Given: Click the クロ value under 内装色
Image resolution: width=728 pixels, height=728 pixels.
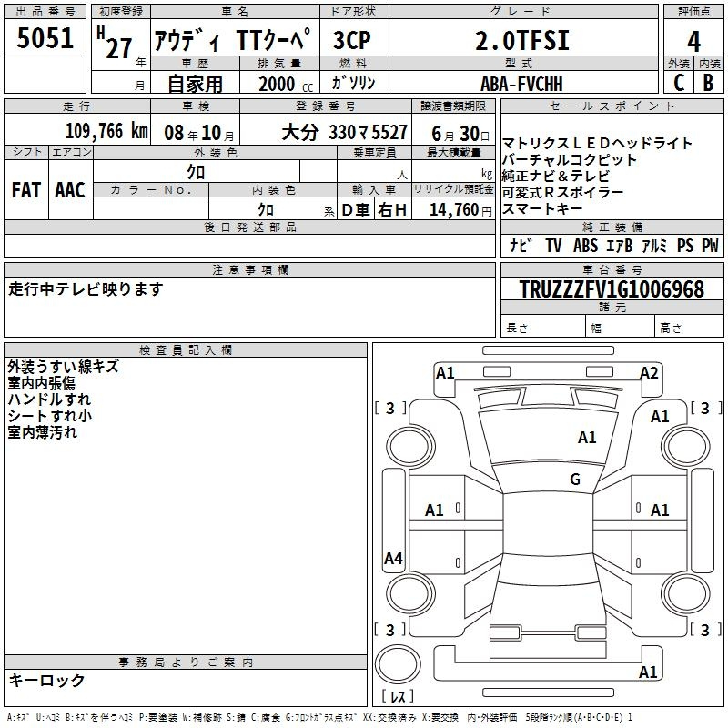Looking at the screenshot, I should pos(266,209).
